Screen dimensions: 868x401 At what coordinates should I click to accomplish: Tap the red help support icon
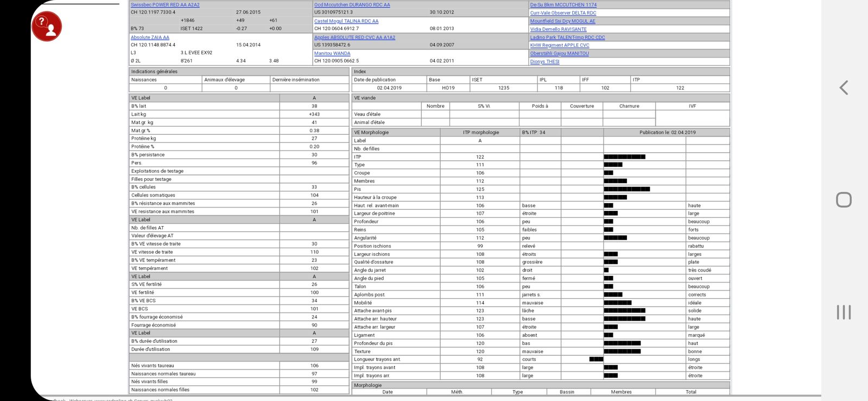(47, 26)
